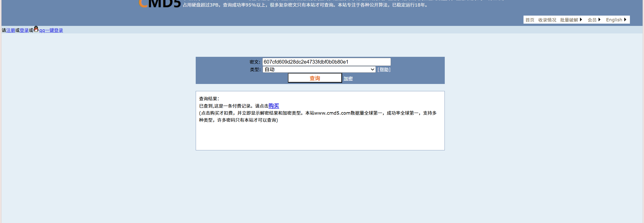Click the 登录 login link
This screenshot has width=644, height=223.
click(24, 30)
